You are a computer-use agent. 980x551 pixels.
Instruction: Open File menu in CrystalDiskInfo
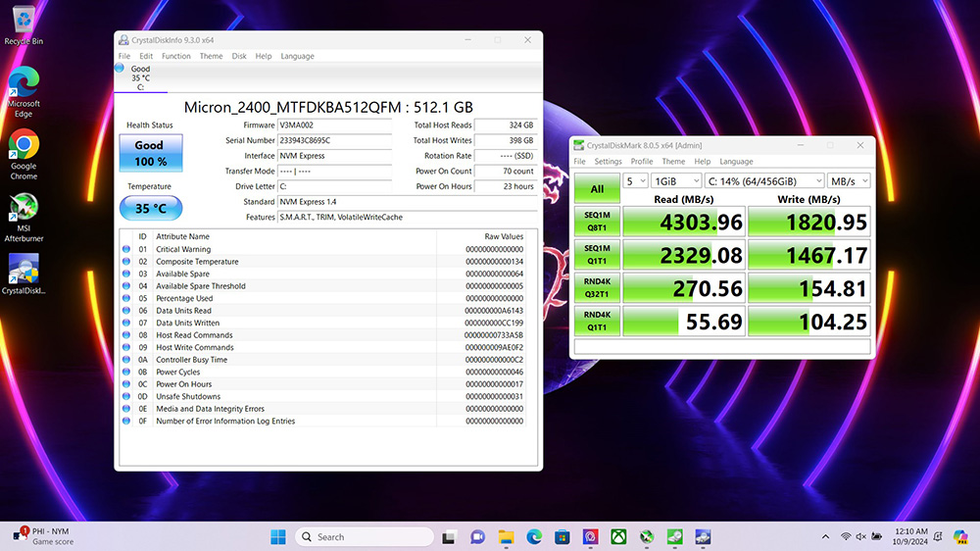[x=124, y=56]
